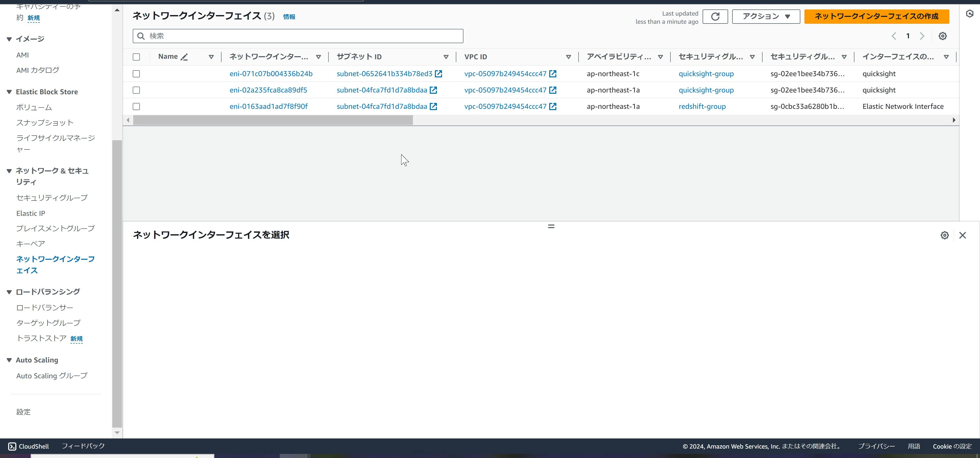Open table preferences gear beside pagination

pos(942,36)
